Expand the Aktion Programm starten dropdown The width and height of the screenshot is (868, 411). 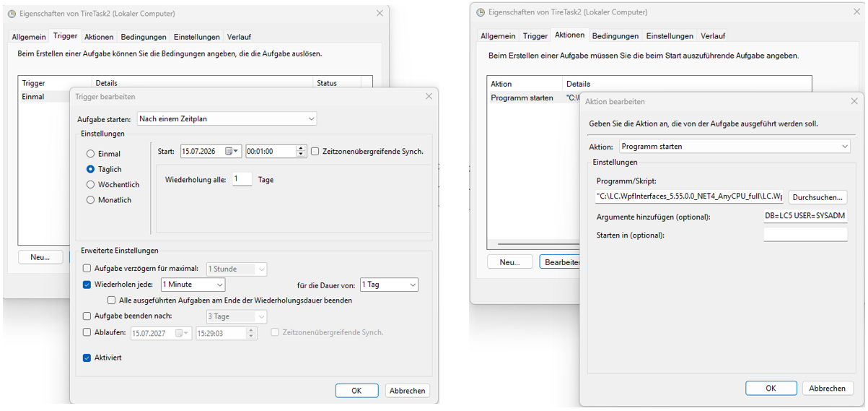(735, 146)
